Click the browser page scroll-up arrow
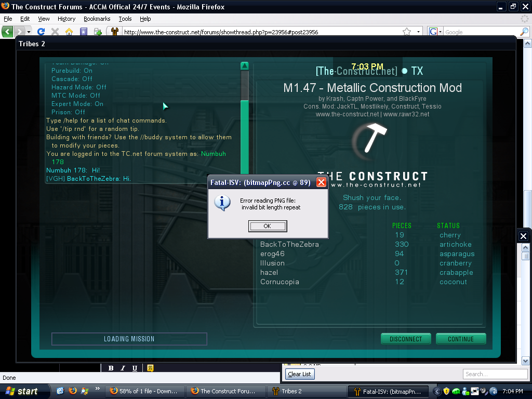Viewport: 532px width, 399px height. 528,44
